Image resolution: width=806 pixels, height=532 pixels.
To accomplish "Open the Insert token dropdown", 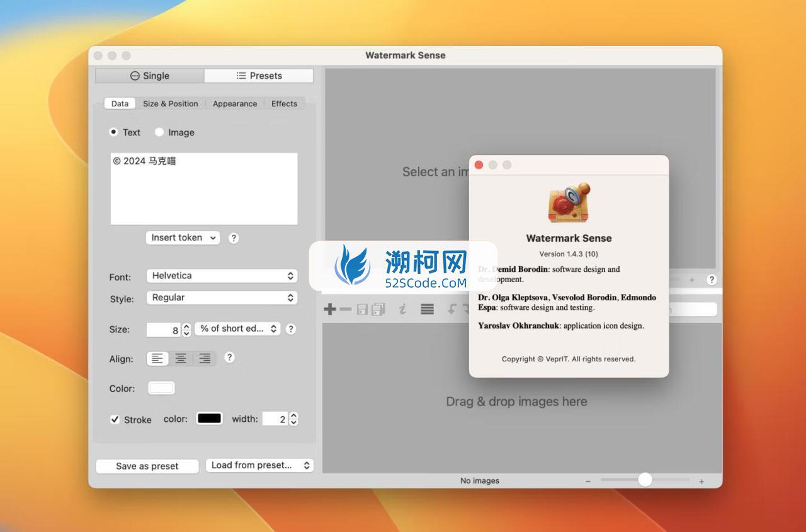I will coord(183,237).
